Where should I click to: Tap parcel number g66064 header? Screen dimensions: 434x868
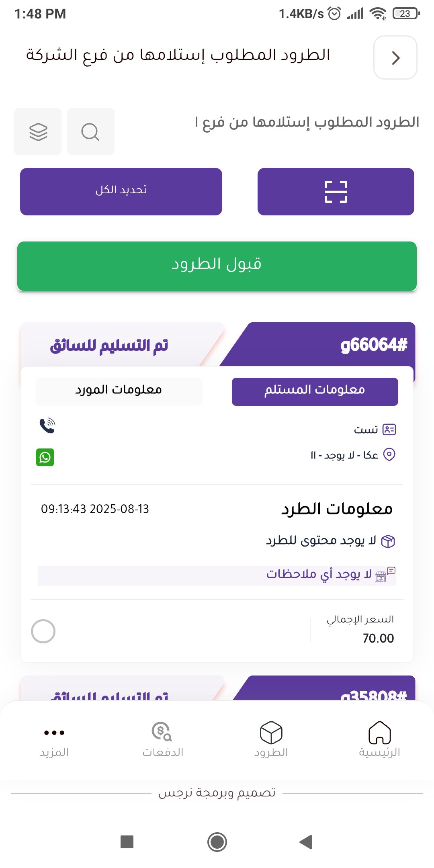(x=373, y=345)
